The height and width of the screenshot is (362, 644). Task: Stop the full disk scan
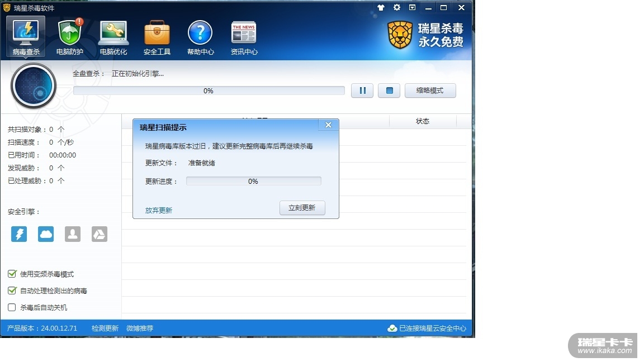(389, 90)
